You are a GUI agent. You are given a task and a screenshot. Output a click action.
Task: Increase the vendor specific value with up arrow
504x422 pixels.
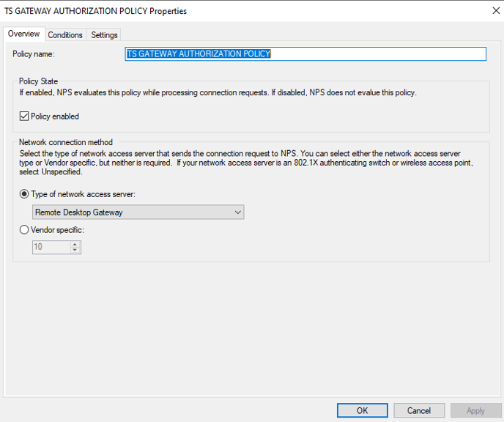75,245
